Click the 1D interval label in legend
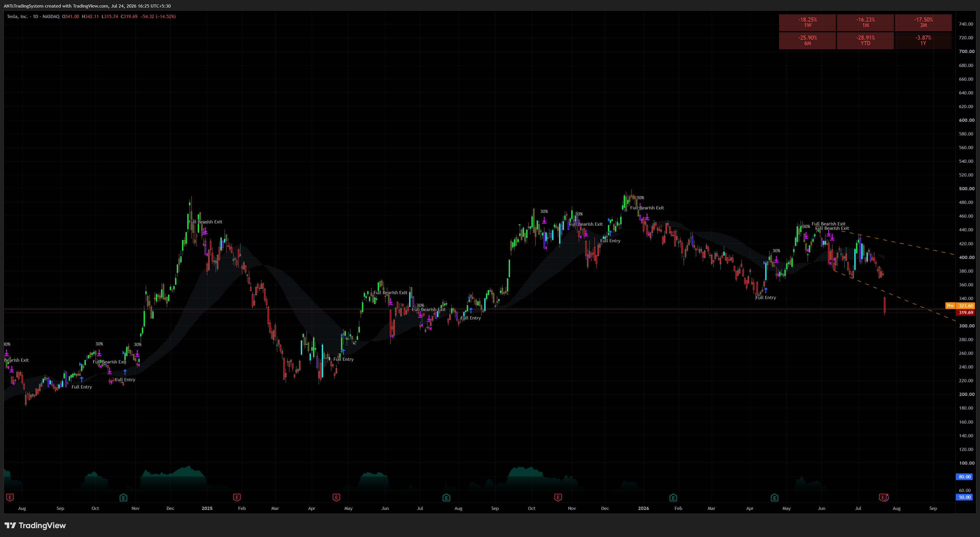Viewport: 980px width, 537px height. (x=36, y=16)
